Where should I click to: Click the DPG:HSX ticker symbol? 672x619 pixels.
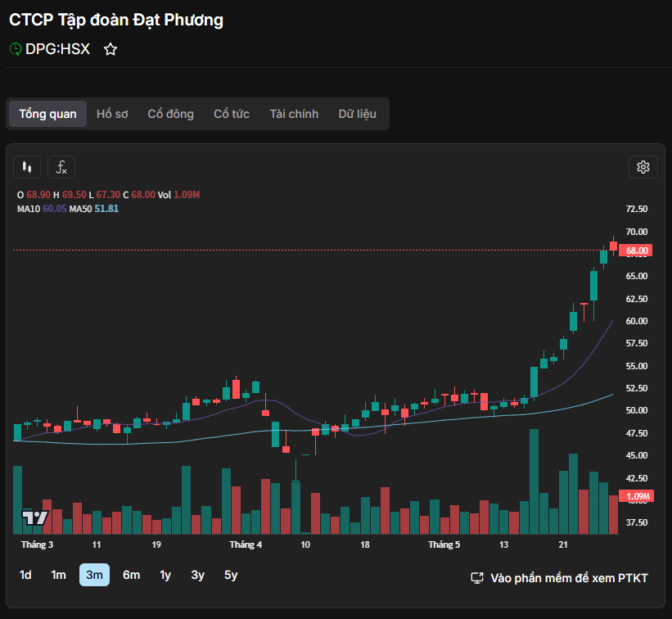coord(57,49)
